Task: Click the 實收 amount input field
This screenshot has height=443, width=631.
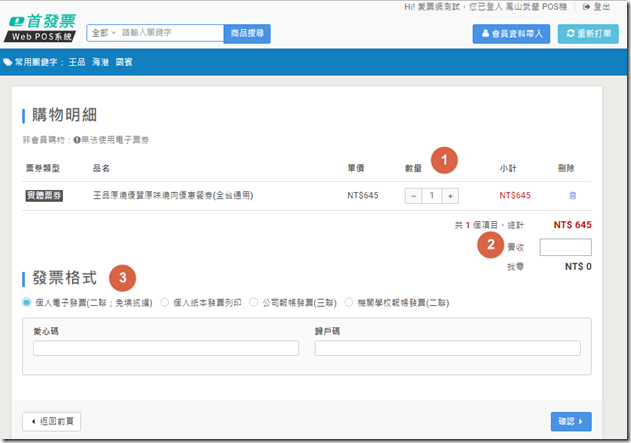Action: pyautogui.click(x=565, y=247)
